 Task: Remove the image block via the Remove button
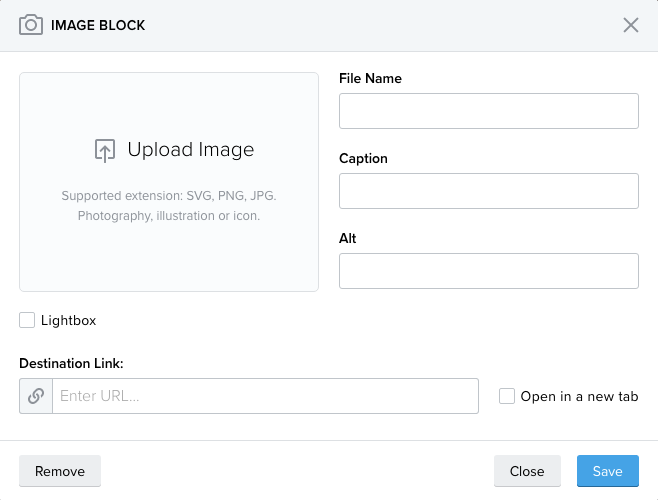pos(60,471)
